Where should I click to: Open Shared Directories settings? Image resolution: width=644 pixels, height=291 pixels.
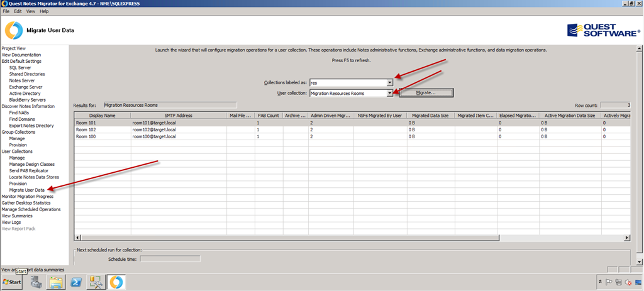pyautogui.click(x=27, y=74)
